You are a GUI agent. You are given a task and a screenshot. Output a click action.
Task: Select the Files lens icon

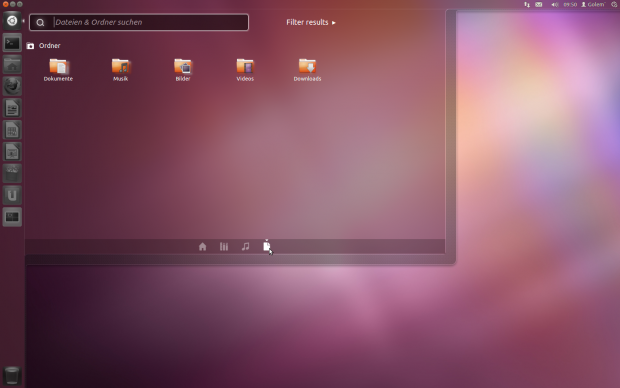click(x=267, y=246)
